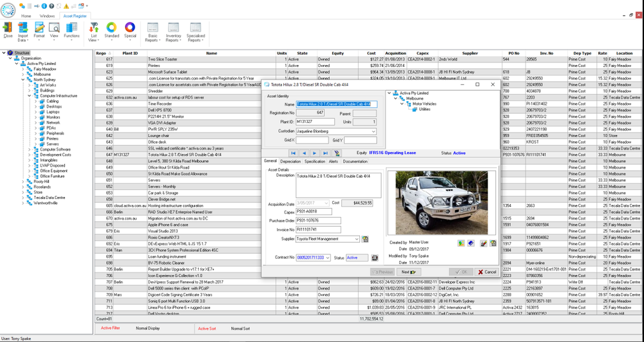Click the Toyota Hilux photo thumbnail
The width and height of the screenshot is (644, 342).
tap(442, 203)
